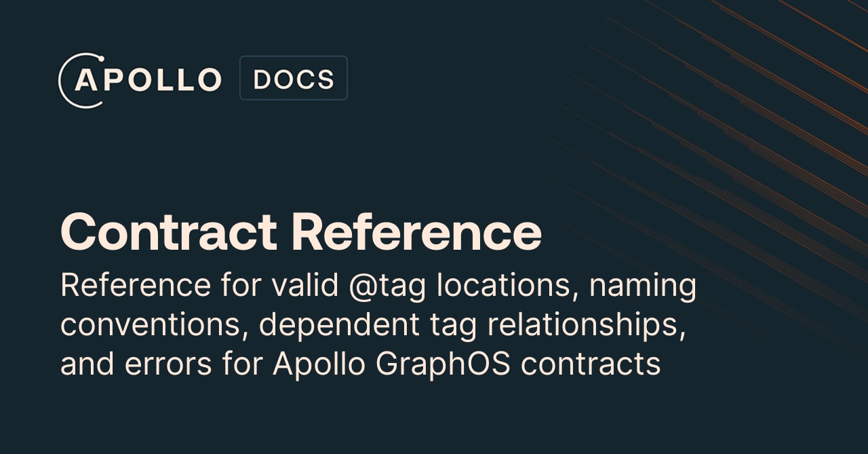Click the @tag text in the description
The width and height of the screenshot is (868, 454).
tap(388, 286)
